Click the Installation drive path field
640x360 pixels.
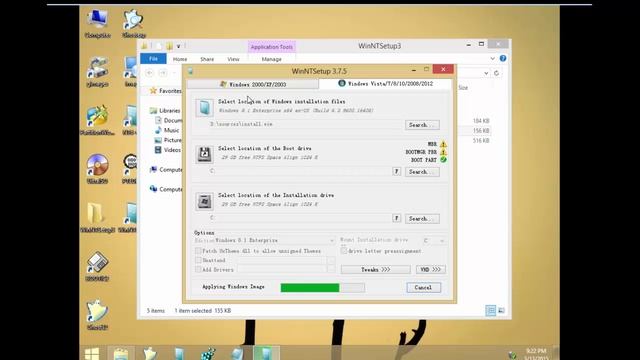300,218
